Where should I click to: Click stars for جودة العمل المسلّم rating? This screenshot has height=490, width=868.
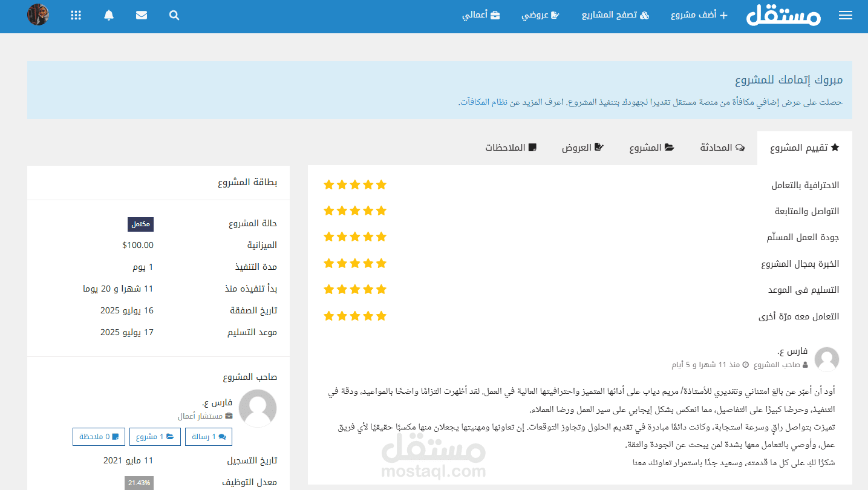click(x=355, y=237)
